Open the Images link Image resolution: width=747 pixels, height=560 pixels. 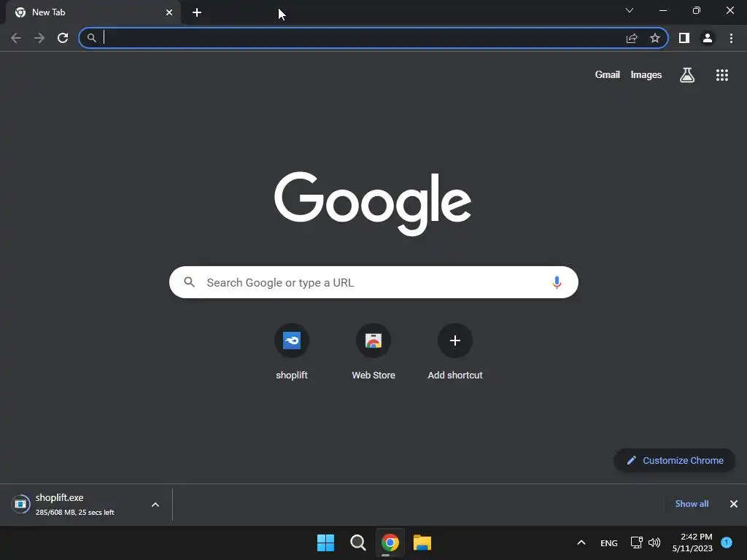coord(646,75)
